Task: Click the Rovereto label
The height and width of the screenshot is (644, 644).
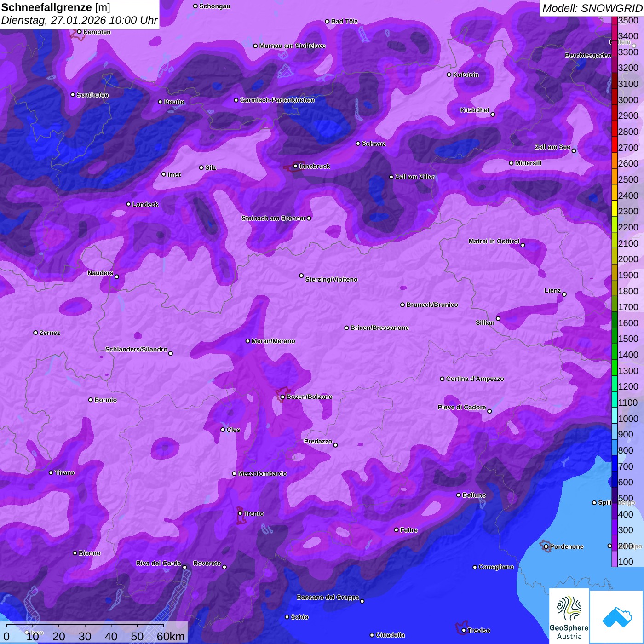Action: pos(207,563)
